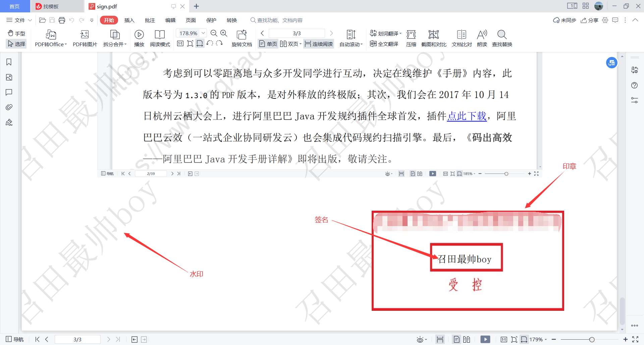Switch to the 批注 ribbon tab
The height and width of the screenshot is (345, 644).
click(x=150, y=20)
